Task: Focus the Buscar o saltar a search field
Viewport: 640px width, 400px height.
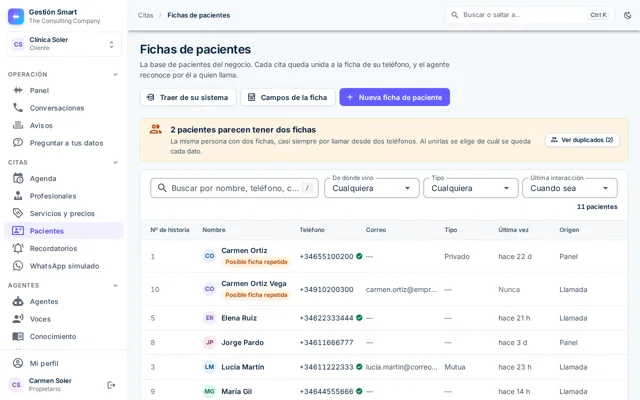Action: 530,15
